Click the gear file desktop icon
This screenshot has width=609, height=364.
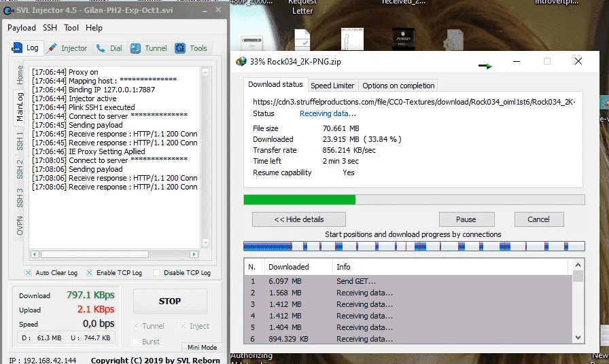coord(453,39)
